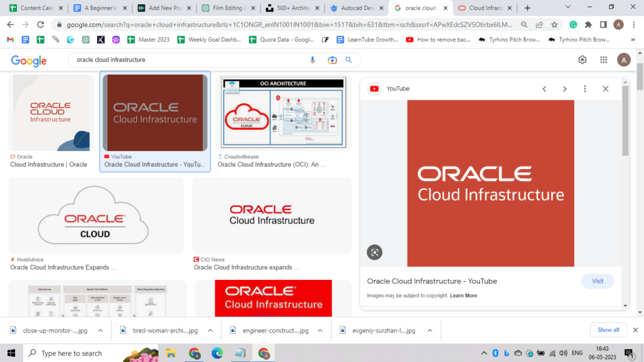Screen dimensions: 644x362
Task: Open the Oracle Cloud HostAdvice image result
Action: click(96, 215)
